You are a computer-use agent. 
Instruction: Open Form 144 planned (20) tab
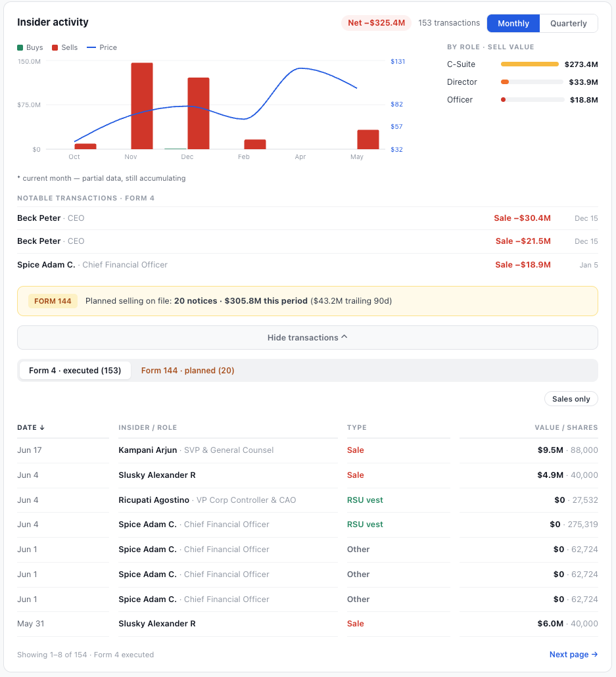click(187, 371)
